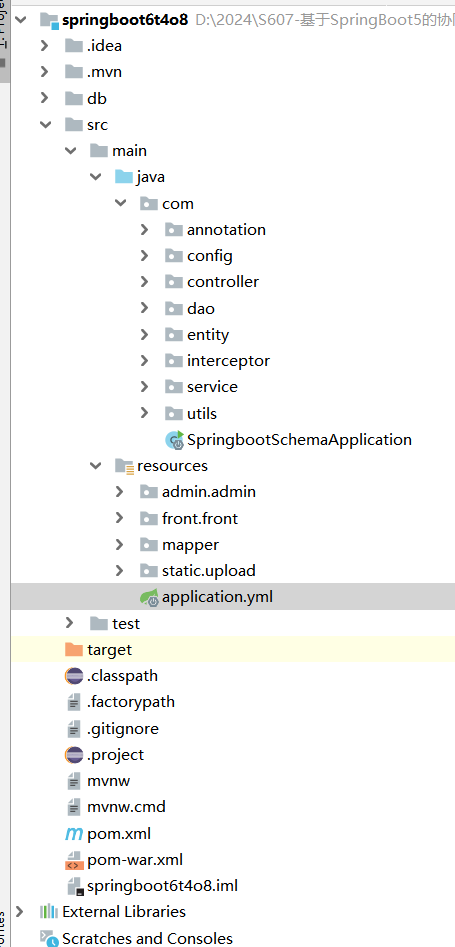Select the front.front folder
This screenshot has width=455, height=947.
200,518
